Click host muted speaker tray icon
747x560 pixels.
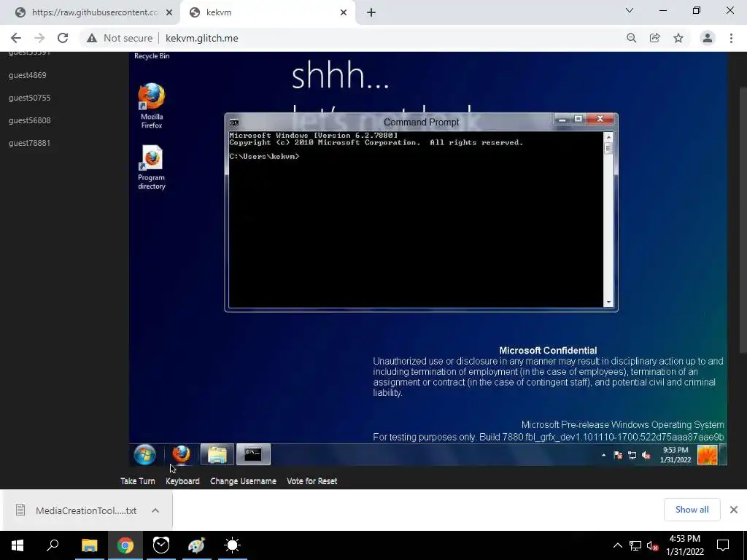[653, 545]
